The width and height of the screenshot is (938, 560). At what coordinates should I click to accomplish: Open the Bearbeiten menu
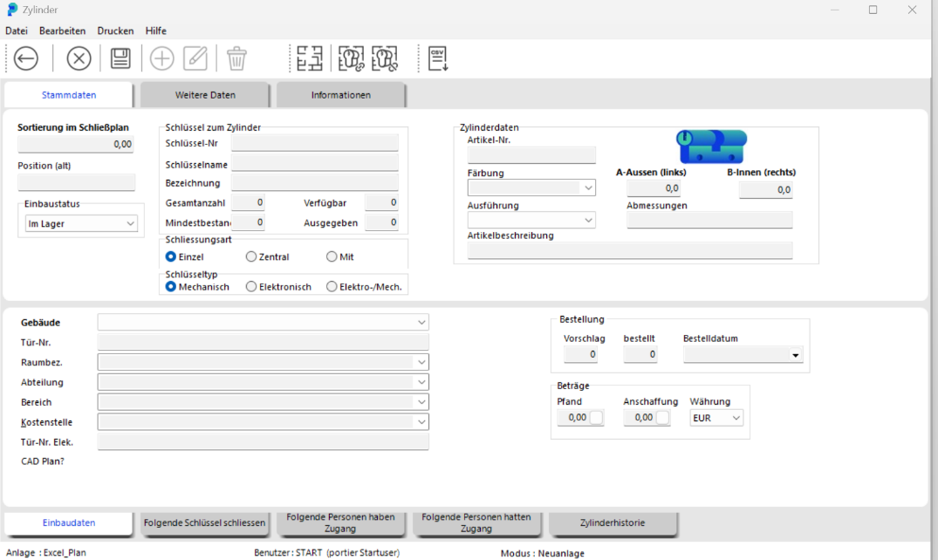pos(62,31)
